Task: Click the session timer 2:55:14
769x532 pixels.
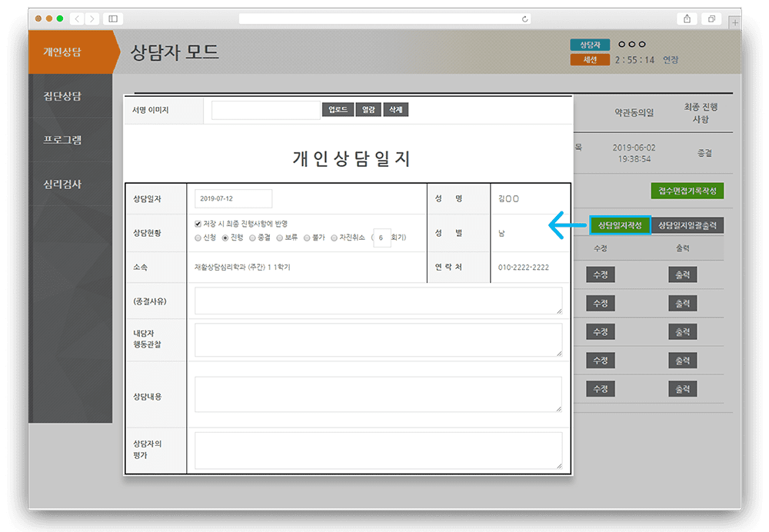Action: [x=634, y=60]
